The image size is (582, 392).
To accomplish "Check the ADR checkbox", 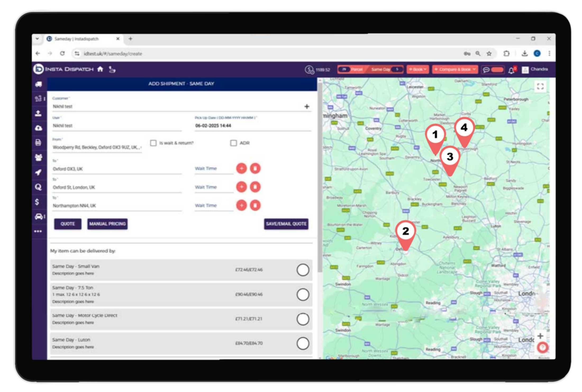I will pos(233,143).
